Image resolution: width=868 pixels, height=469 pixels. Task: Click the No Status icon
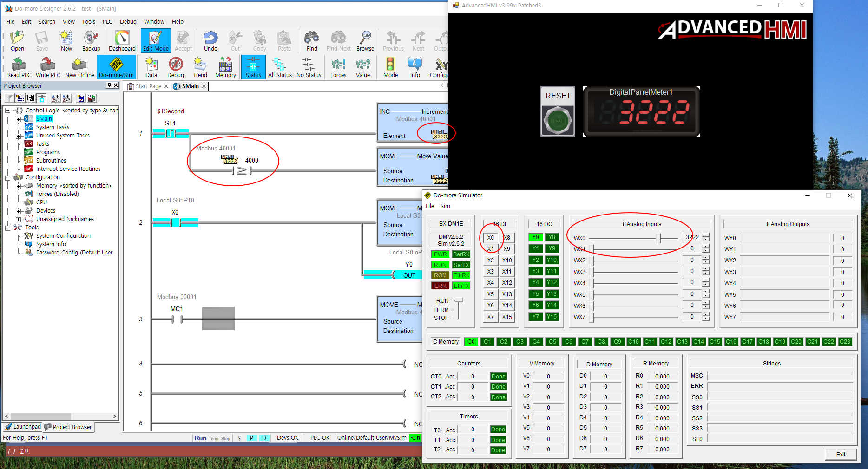click(x=309, y=67)
